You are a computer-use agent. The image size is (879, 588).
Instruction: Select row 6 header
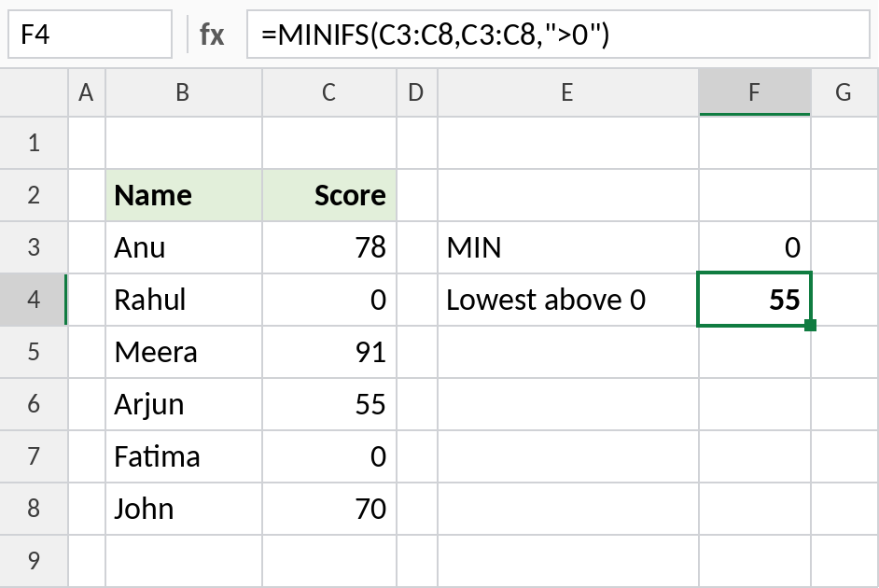tap(34, 404)
